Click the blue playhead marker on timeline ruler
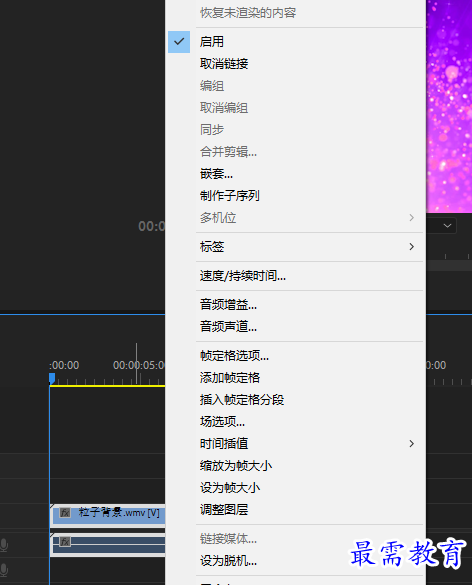This screenshot has width=472, height=585. tap(52, 378)
